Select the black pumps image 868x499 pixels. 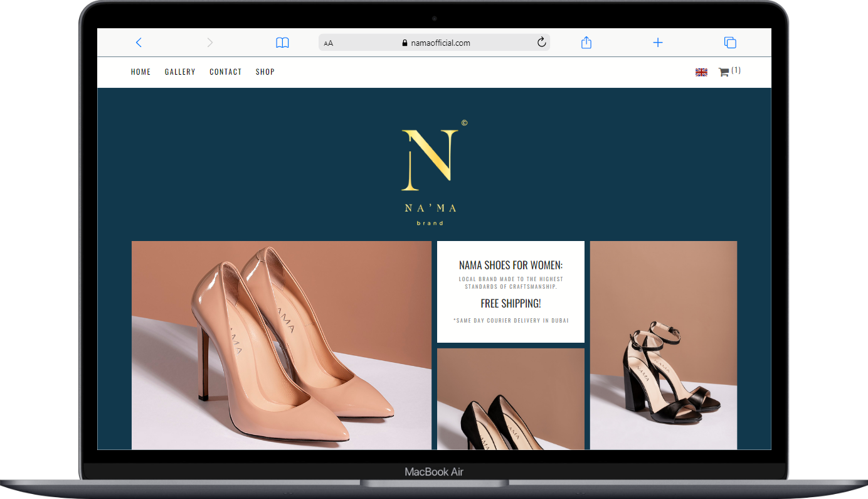[511, 399]
